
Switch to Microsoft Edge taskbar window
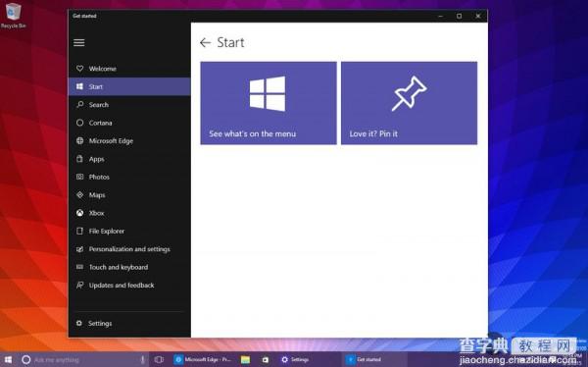[x=203, y=359]
